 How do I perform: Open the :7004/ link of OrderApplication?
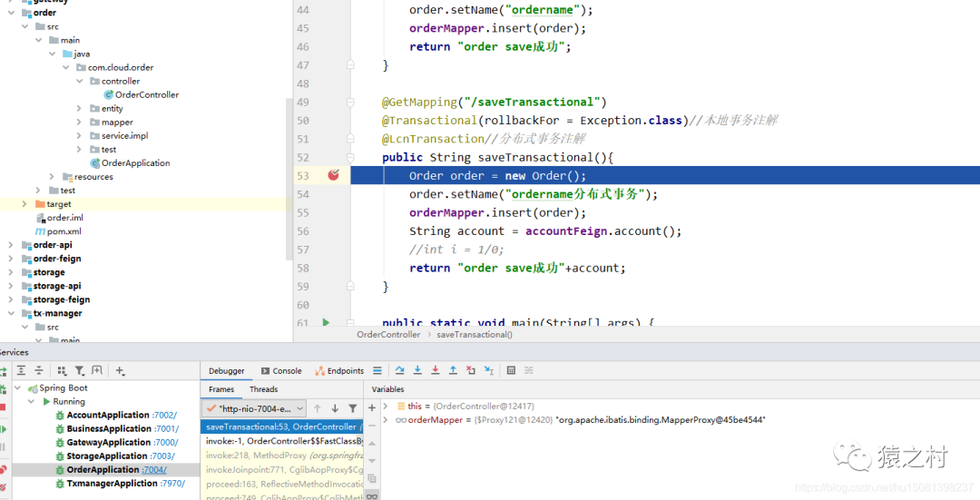point(153,470)
